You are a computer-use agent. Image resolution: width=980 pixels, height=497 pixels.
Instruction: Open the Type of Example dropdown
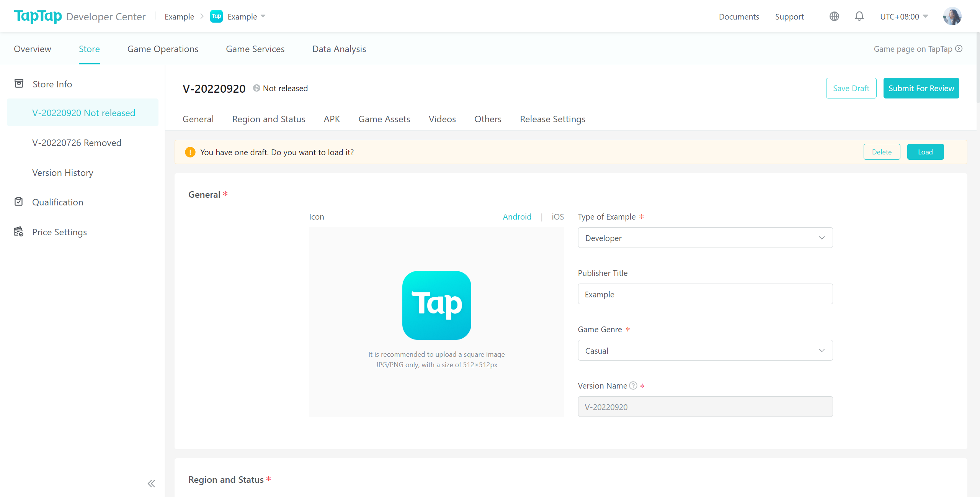click(x=705, y=238)
